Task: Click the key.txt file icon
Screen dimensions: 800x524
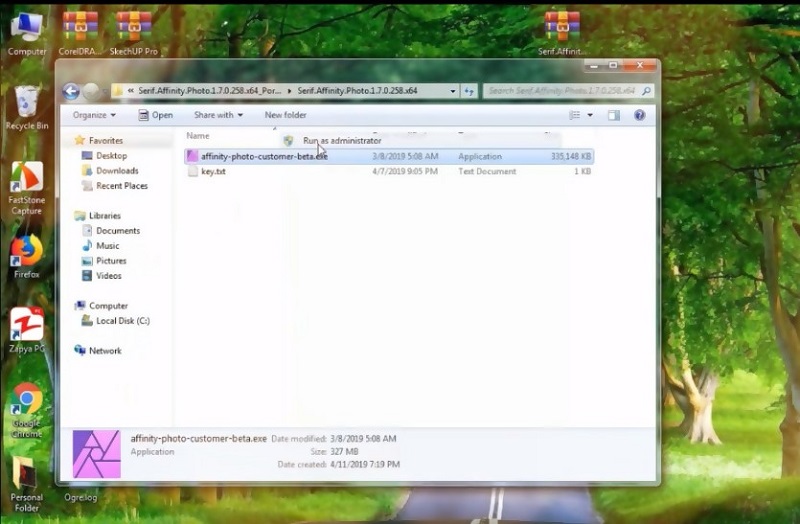Action: click(x=192, y=171)
